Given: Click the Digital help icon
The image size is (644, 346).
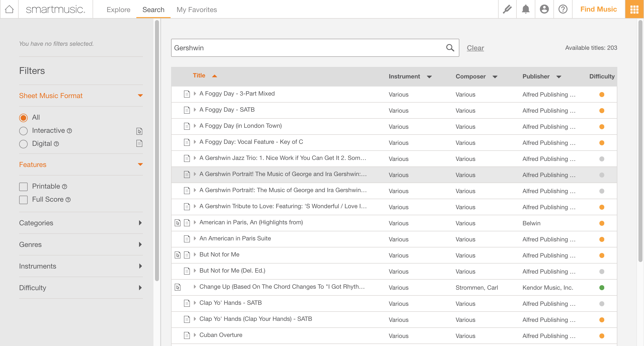Looking at the screenshot, I should point(56,144).
